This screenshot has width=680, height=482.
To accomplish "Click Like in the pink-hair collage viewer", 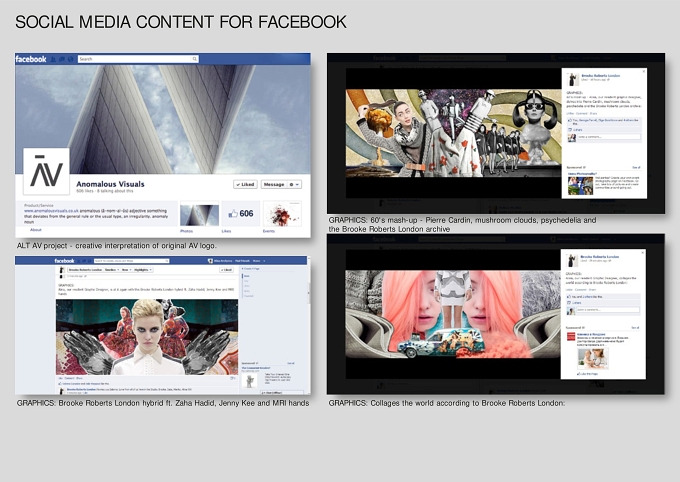I will (568, 289).
